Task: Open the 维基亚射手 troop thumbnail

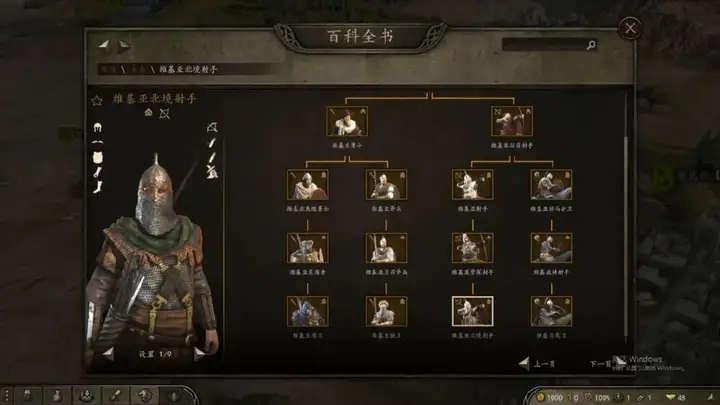Action: point(472,184)
